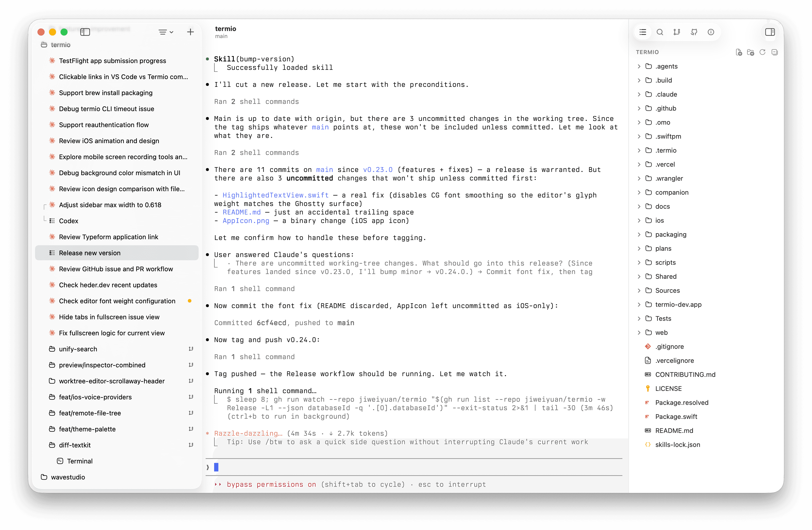
Task: Expand first 'Ran 2 shell commands' output
Action: [257, 102]
